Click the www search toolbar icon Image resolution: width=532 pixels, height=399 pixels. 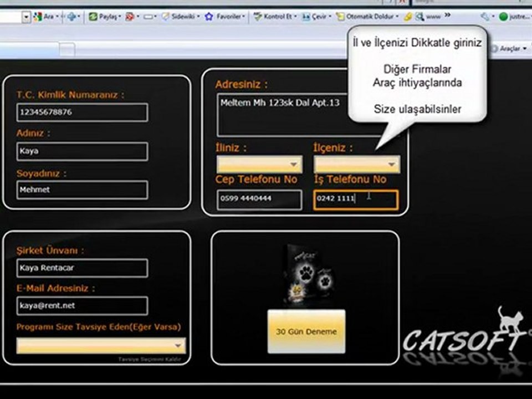(x=420, y=16)
